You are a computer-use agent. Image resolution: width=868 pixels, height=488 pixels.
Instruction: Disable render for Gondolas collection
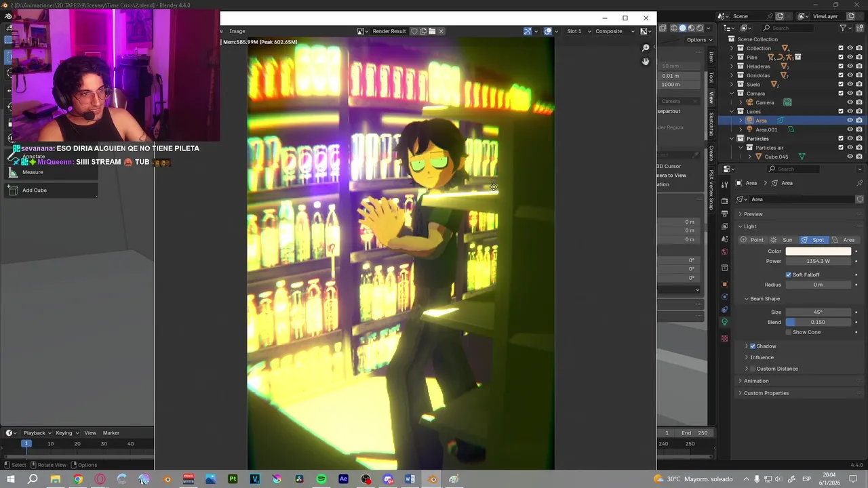click(x=859, y=75)
